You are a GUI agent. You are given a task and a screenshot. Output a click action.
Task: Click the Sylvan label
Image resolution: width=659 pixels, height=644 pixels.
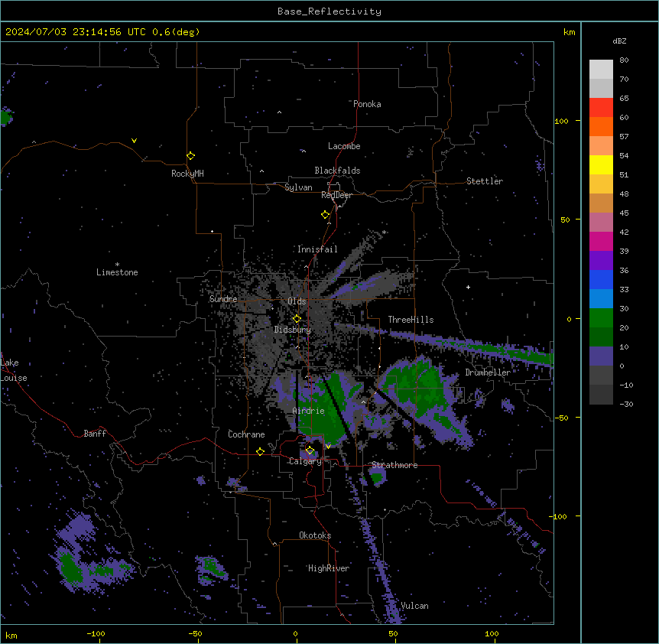[298, 187]
